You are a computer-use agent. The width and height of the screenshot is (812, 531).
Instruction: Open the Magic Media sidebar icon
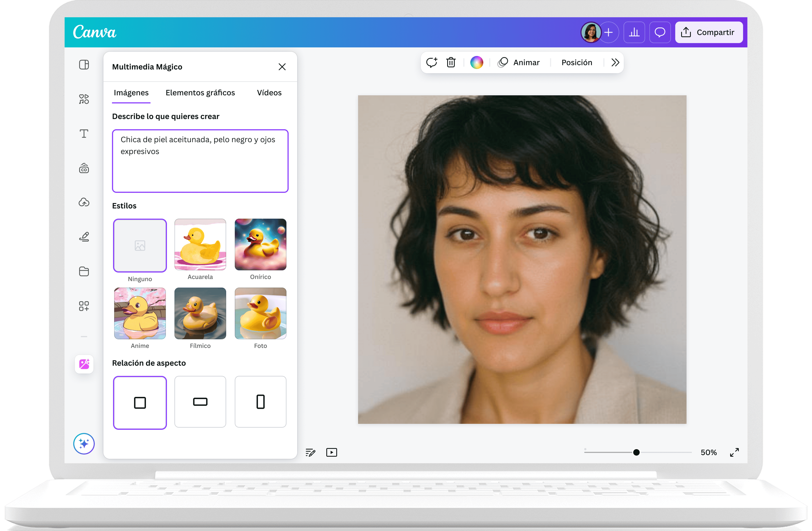[84, 364]
